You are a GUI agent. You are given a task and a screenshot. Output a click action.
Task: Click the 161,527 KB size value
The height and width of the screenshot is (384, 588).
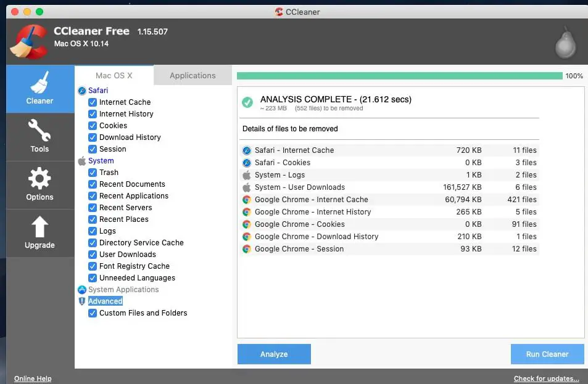click(x=462, y=187)
